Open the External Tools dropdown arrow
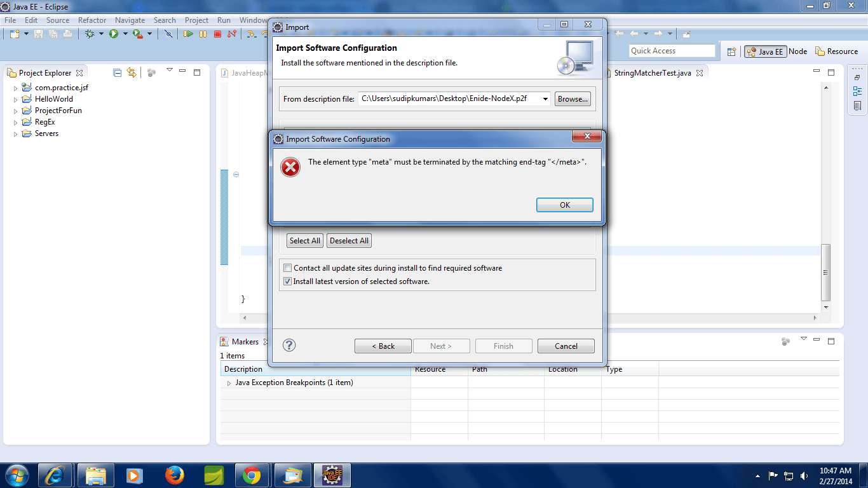Screen dimensions: 868x488 click(149, 34)
